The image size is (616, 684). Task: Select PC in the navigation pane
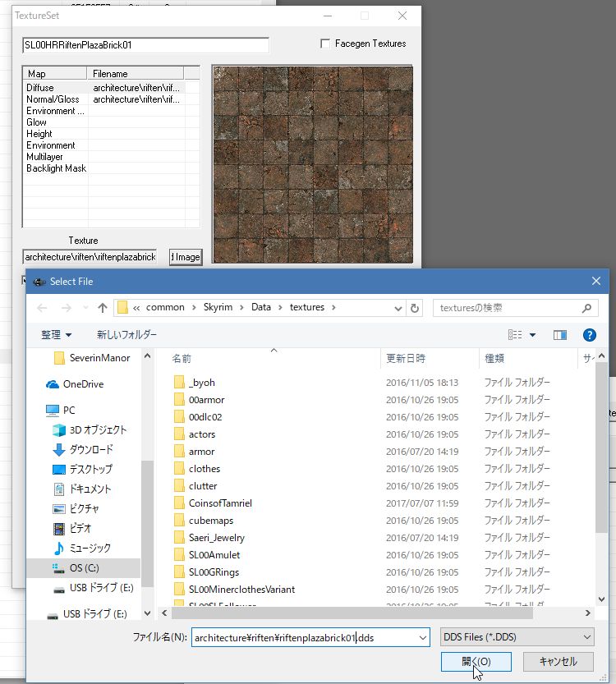(61, 410)
